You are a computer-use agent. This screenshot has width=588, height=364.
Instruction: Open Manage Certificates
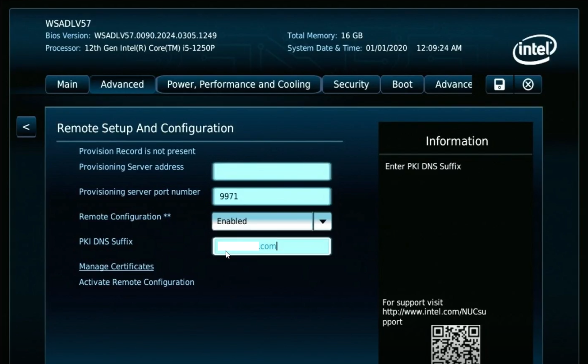tap(116, 266)
